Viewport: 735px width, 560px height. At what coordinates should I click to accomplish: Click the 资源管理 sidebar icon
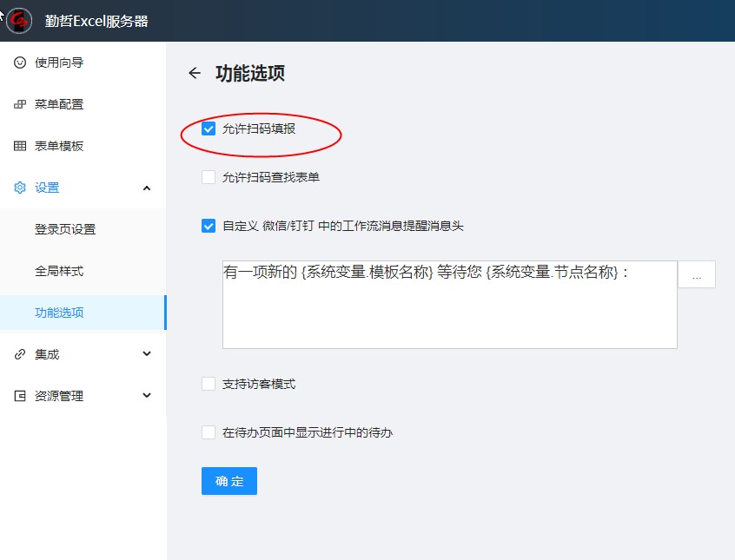tap(20, 396)
